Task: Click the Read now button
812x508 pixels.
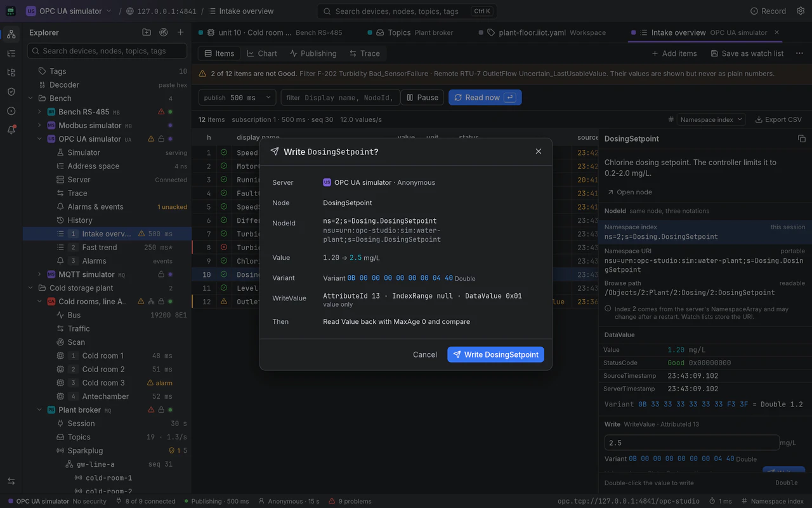Action: (485, 97)
